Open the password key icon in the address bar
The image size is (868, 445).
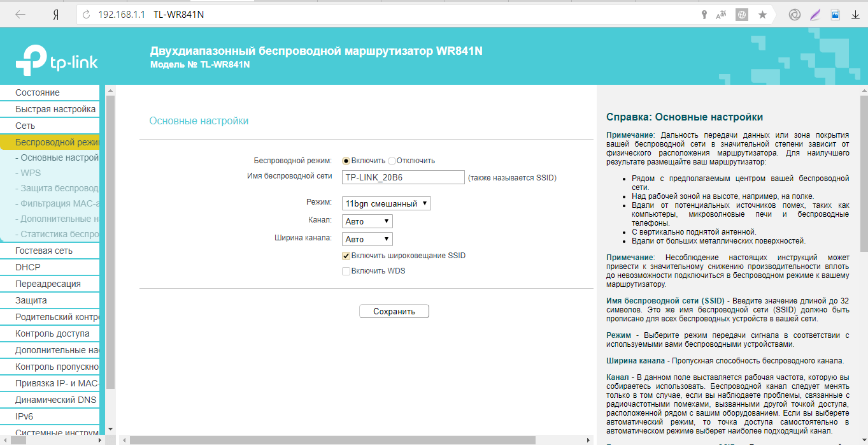(x=704, y=15)
